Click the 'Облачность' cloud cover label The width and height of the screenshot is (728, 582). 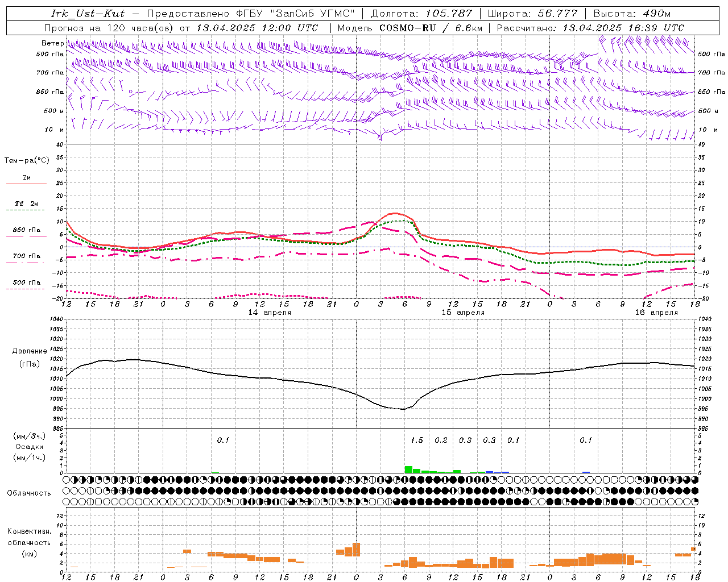29,493
